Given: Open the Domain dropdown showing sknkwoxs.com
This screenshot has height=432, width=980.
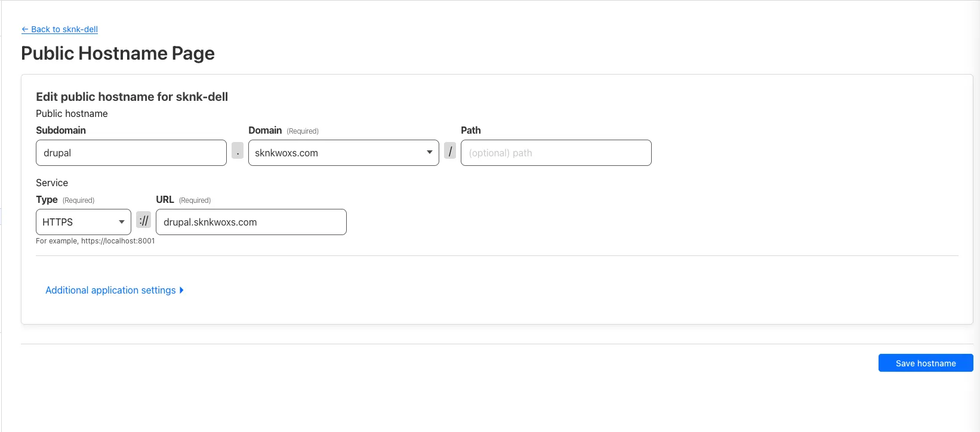Looking at the screenshot, I should click(x=343, y=153).
